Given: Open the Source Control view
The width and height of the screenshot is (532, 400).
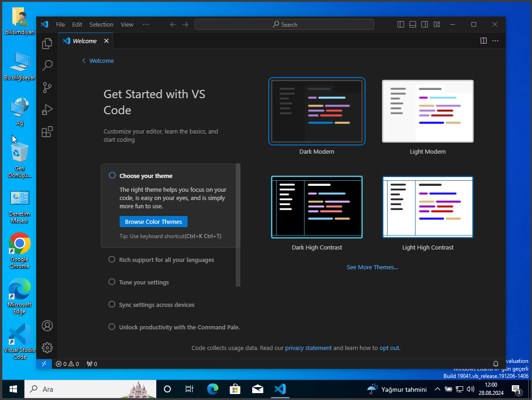Looking at the screenshot, I should coord(47,88).
